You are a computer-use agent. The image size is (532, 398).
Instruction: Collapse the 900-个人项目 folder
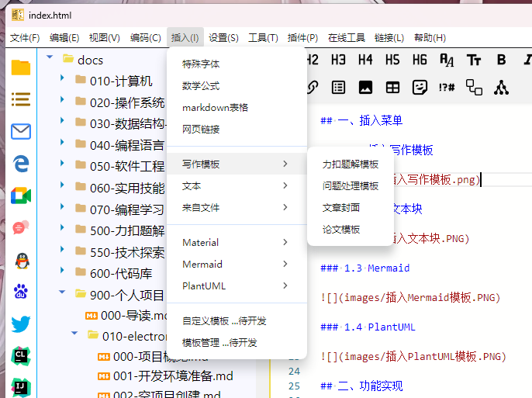tap(63, 294)
